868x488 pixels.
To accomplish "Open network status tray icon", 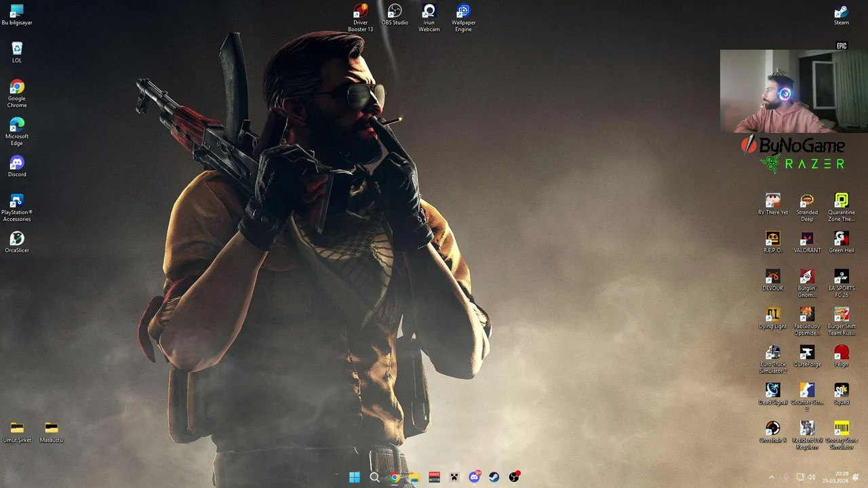I will coord(800,477).
